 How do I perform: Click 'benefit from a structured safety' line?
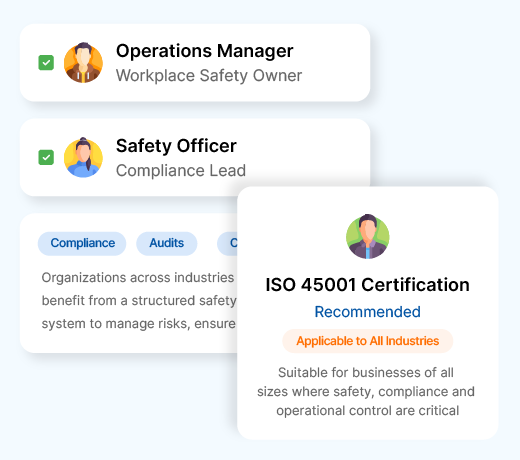[139, 301]
